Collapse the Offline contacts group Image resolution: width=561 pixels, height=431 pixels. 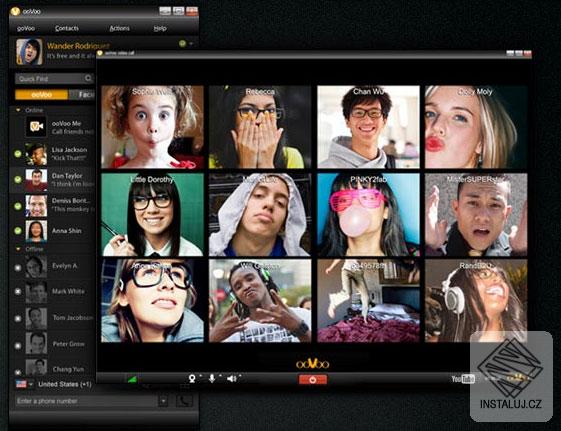click(18, 249)
